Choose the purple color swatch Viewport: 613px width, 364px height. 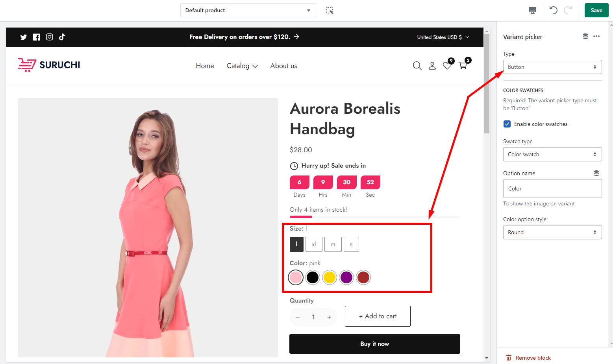(346, 277)
